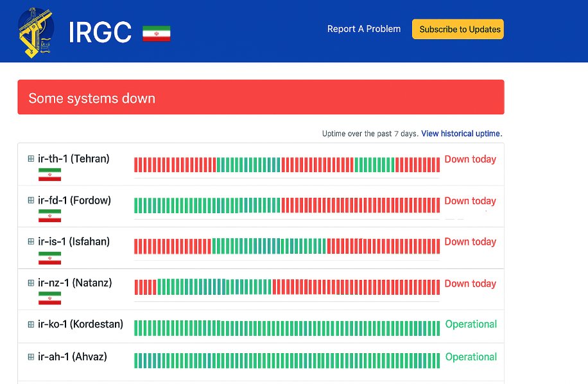Open View historical uptime link
The image size is (588, 384).
click(x=462, y=134)
